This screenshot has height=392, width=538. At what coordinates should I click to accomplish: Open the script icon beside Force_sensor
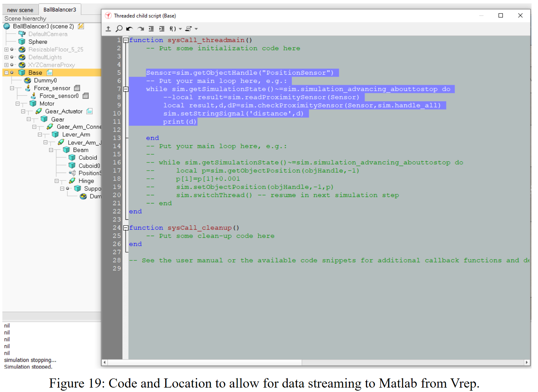77,88
